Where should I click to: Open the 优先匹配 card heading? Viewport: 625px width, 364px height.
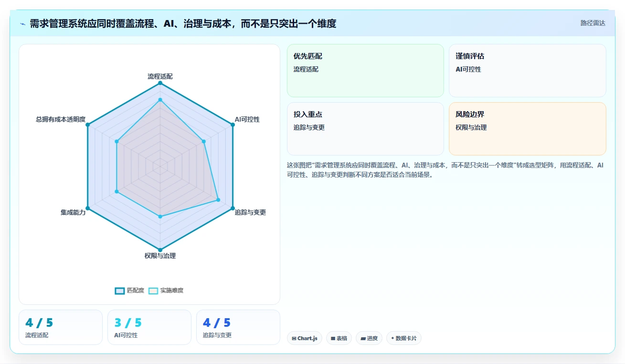308,56
